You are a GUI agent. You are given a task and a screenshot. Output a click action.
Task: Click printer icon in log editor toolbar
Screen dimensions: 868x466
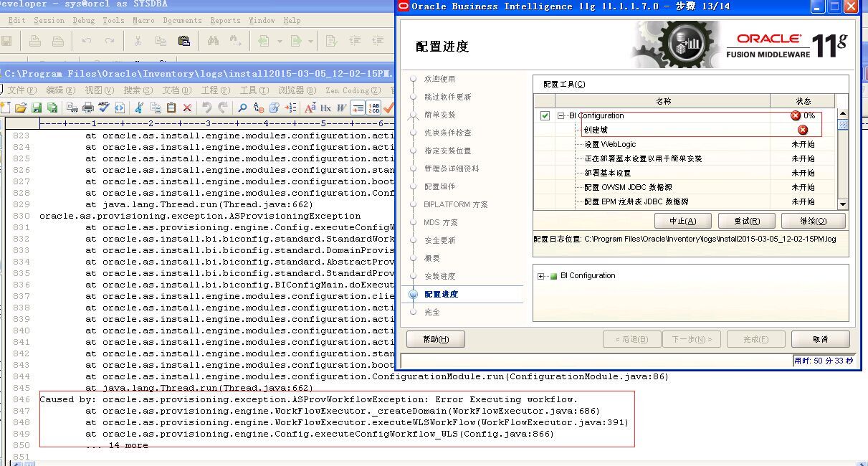coord(88,108)
